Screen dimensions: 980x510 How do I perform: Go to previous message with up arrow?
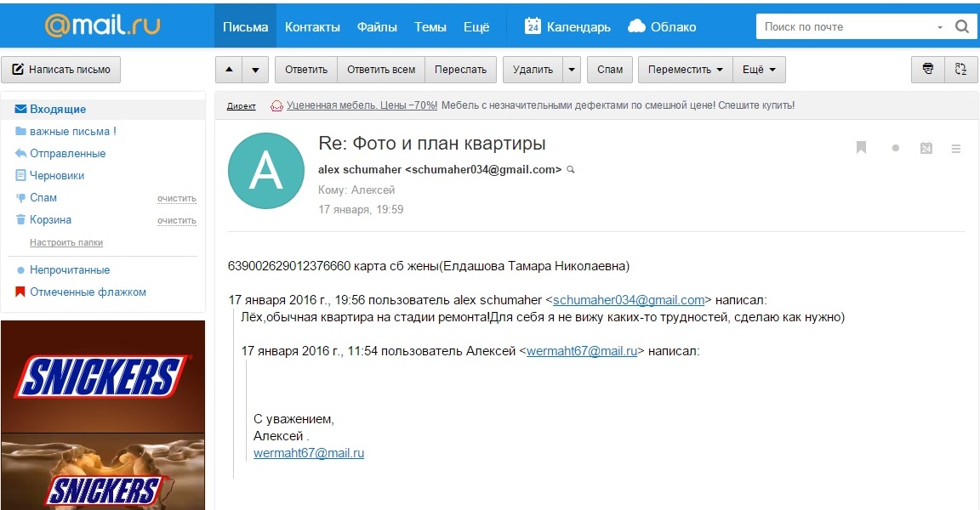coord(229,70)
